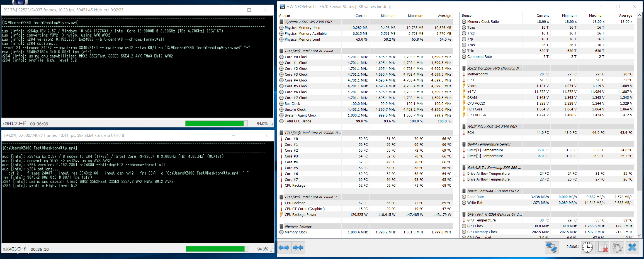Click the lightning icon next to DRAM voltage
644x259 pixels.
tap(464, 97)
